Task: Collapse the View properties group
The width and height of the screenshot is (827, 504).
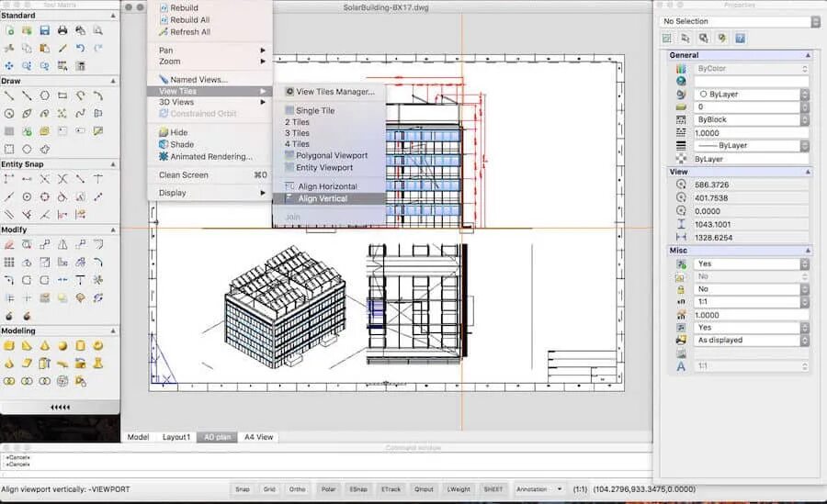Action: click(x=808, y=172)
